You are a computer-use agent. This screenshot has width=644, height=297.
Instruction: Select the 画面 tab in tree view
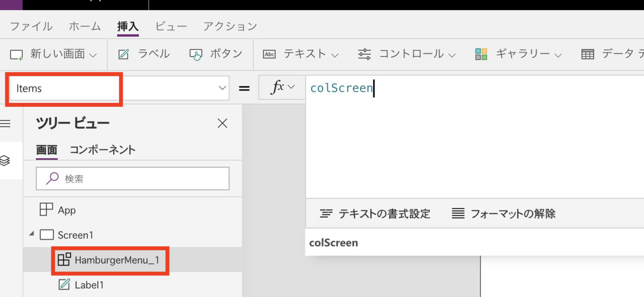click(x=47, y=150)
